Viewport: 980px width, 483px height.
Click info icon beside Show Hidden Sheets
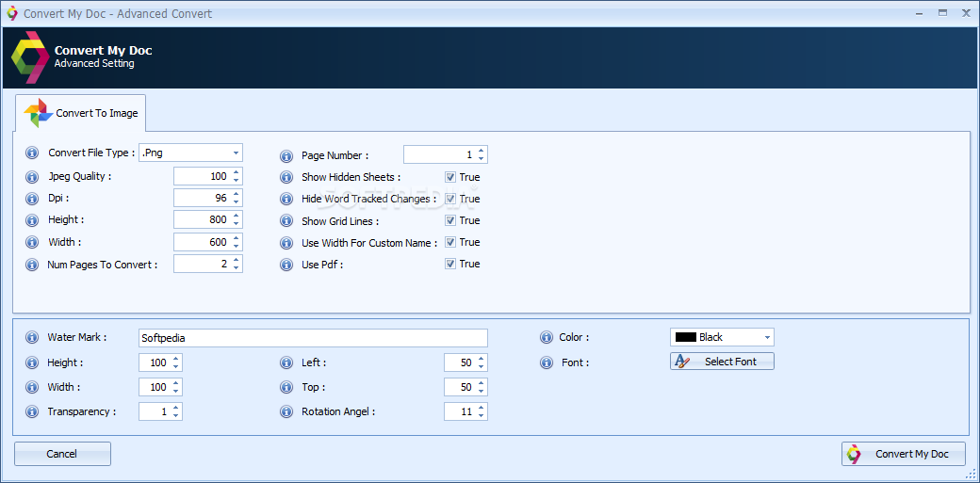click(286, 177)
